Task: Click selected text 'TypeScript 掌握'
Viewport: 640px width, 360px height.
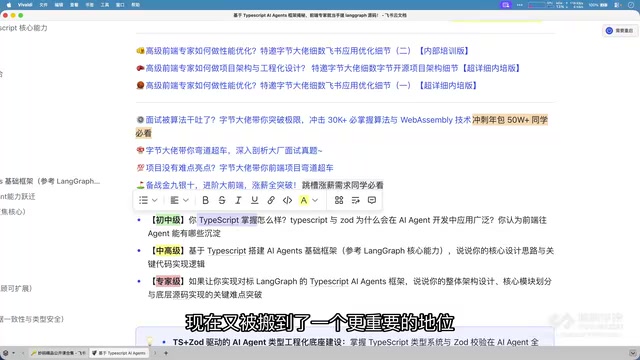Action: pos(228,220)
